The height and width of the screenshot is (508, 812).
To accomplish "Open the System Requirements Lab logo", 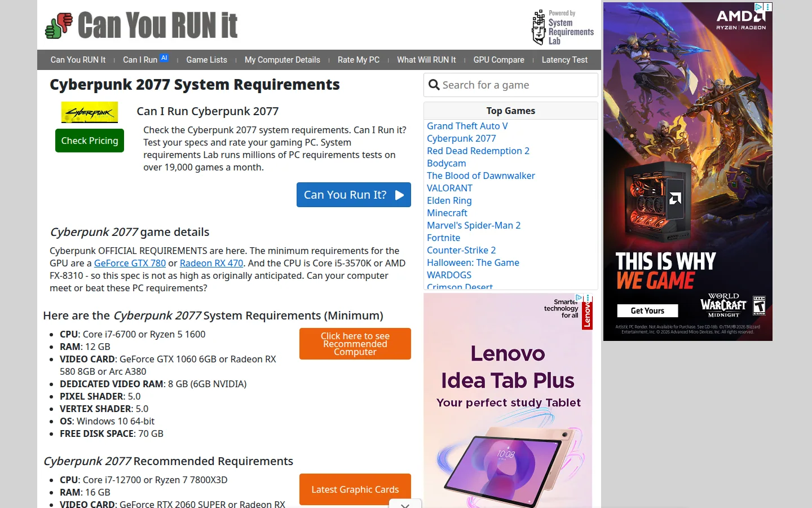I will (563, 27).
